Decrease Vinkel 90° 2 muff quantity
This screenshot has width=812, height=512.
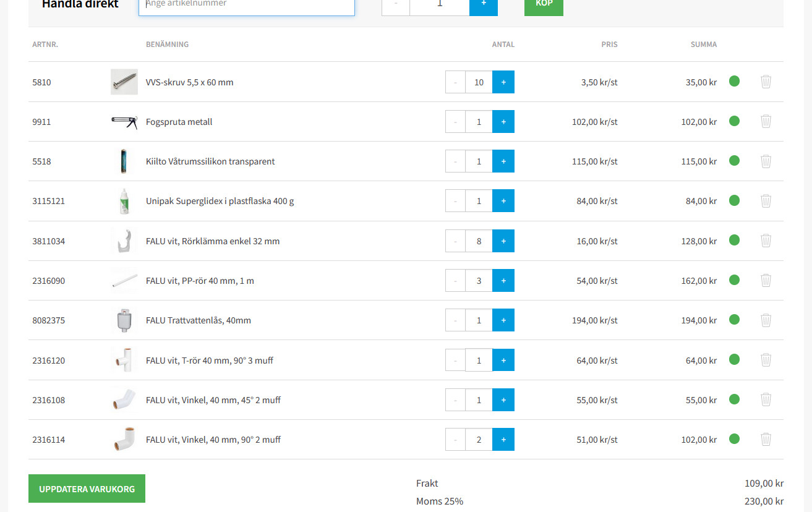[x=455, y=440]
